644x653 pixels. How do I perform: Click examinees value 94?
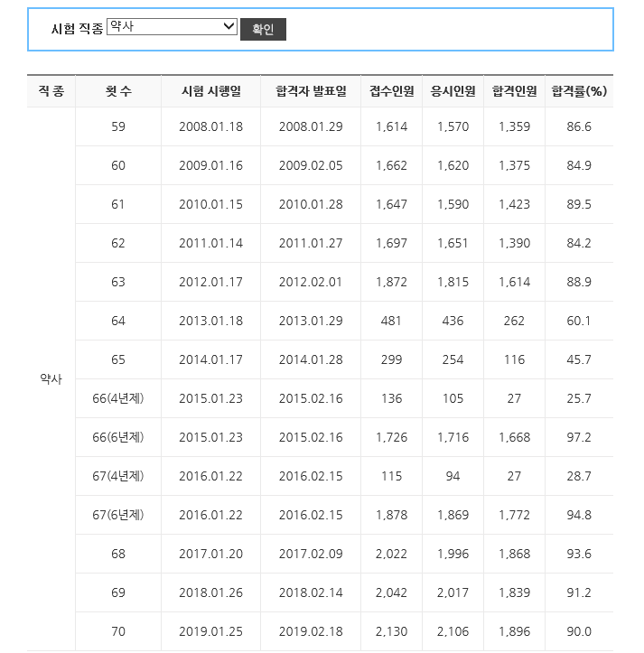(453, 476)
